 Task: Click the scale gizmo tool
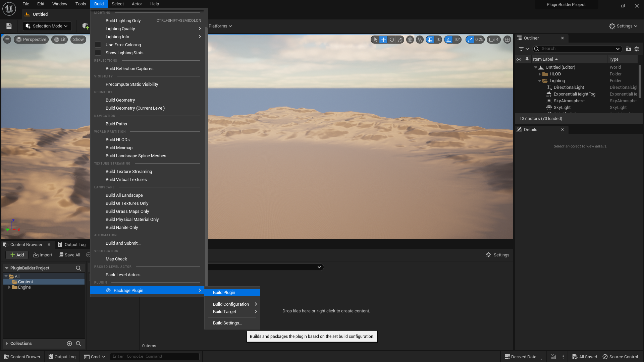pos(399,40)
